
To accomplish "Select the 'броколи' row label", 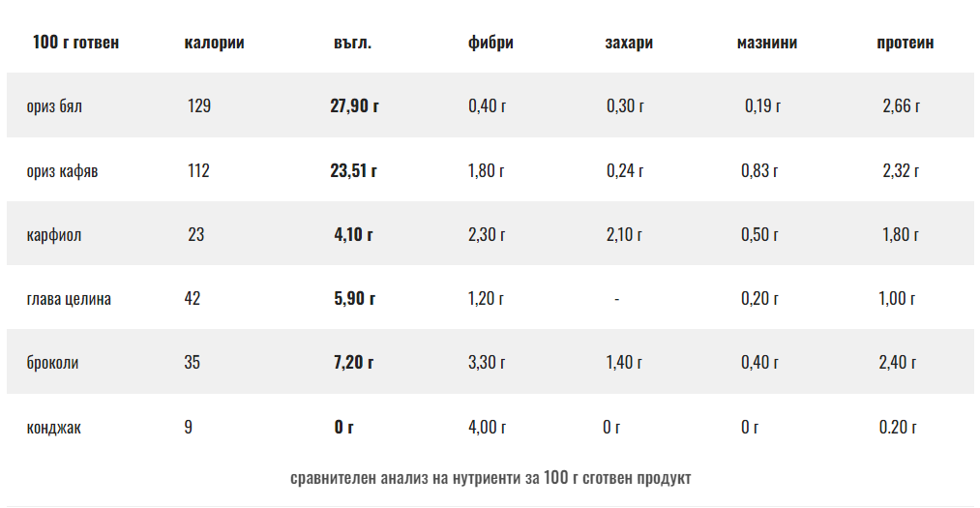I will click(53, 363).
